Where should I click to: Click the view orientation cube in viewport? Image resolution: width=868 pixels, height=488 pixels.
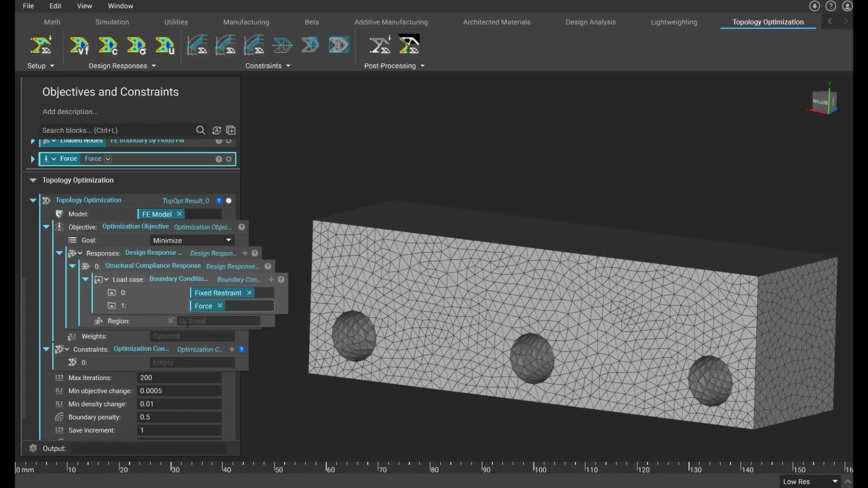coord(825,101)
